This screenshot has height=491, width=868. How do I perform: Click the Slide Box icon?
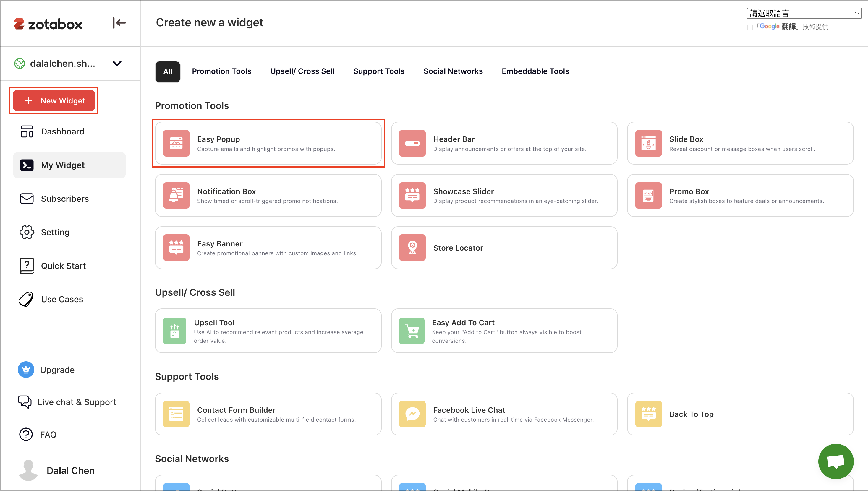click(649, 143)
